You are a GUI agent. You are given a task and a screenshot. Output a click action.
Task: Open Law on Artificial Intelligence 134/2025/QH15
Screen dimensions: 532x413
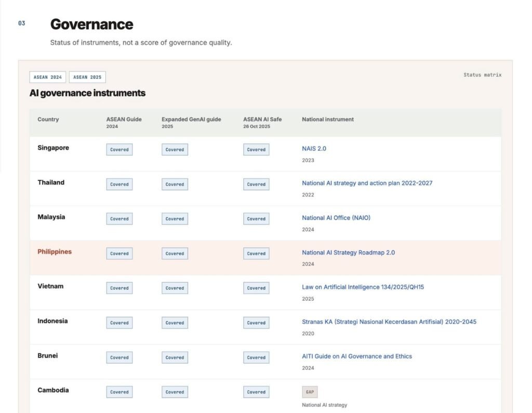[x=363, y=287]
